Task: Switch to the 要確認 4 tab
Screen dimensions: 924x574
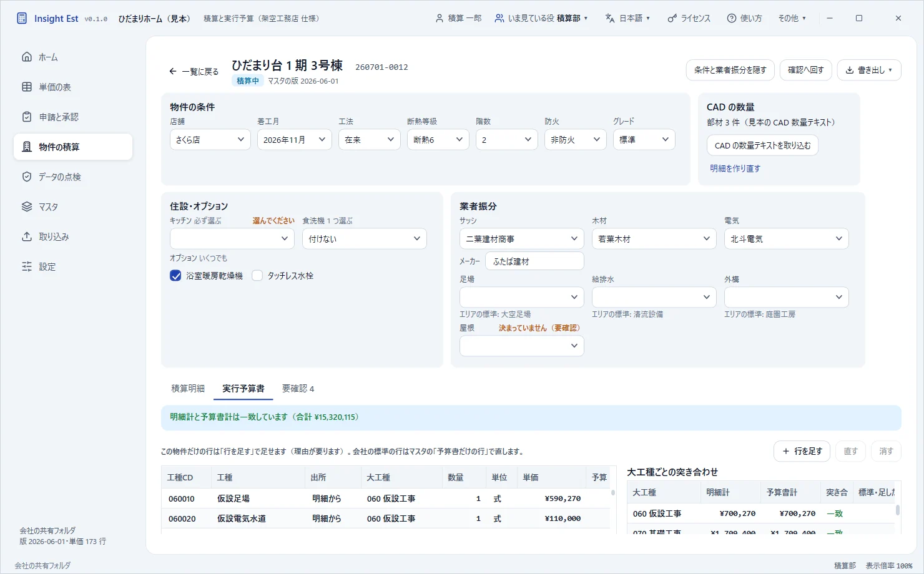Action: click(298, 388)
